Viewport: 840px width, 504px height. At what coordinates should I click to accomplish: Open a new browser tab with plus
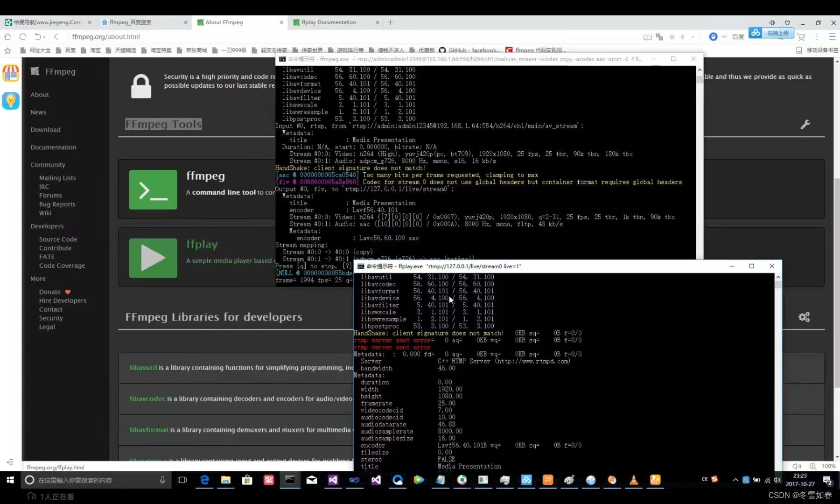click(391, 22)
